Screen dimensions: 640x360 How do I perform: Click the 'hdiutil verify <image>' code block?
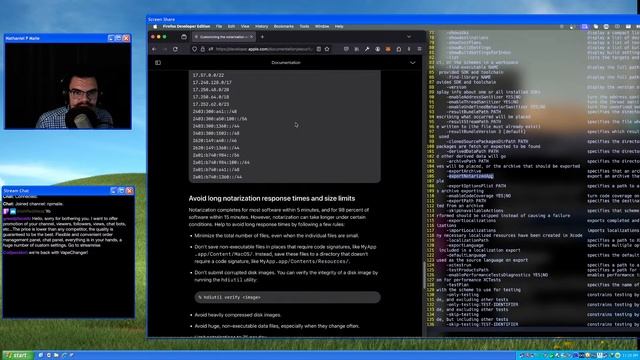tap(288, 297)
